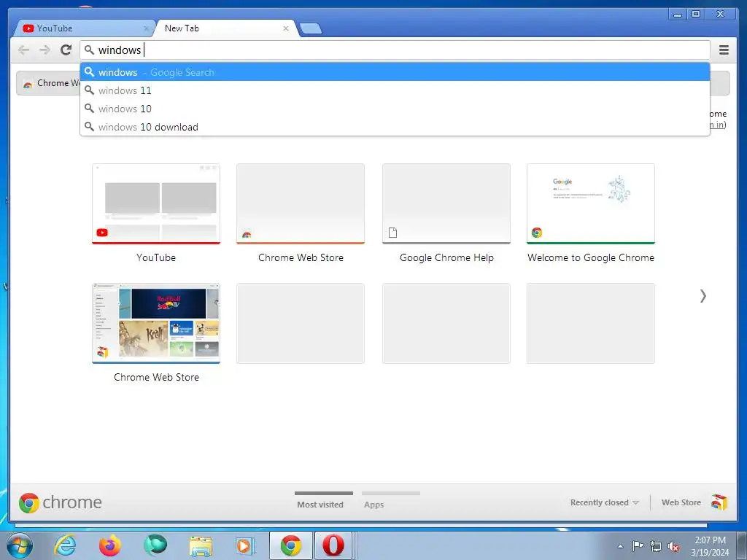Launch Internet Explorer from the taskbar
Image resolution: width=747 pixels, height=560 pixels.
pyautogui.click(x=65, y=545)
